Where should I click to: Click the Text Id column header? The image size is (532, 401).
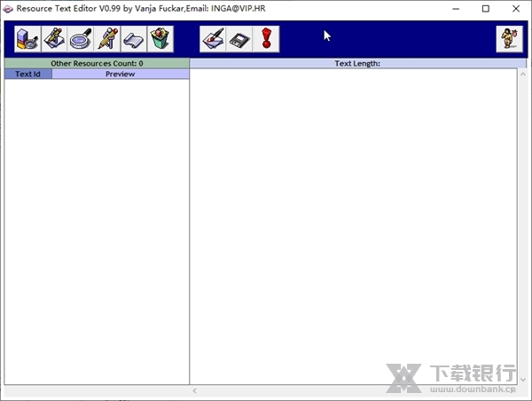pos(27,74)
